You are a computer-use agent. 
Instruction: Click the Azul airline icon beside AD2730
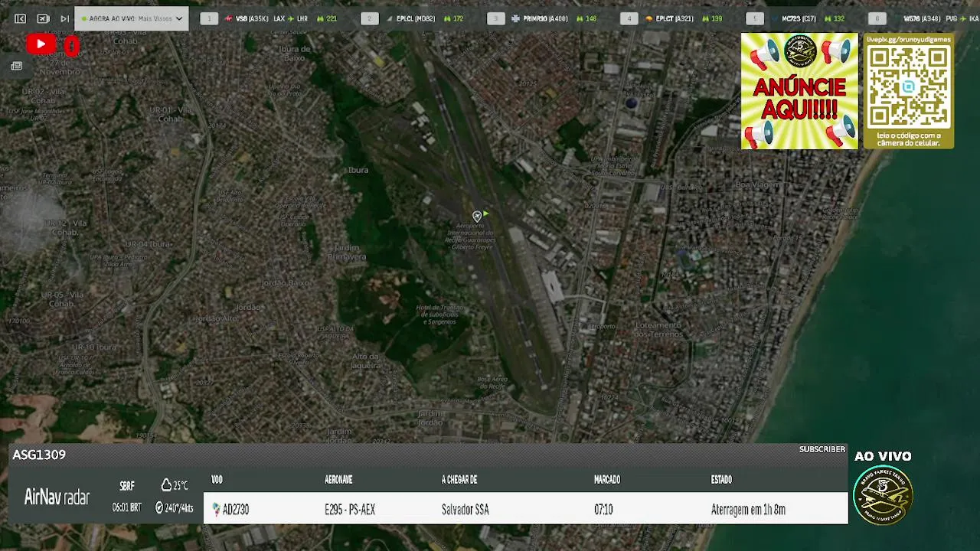click(216, 510)
